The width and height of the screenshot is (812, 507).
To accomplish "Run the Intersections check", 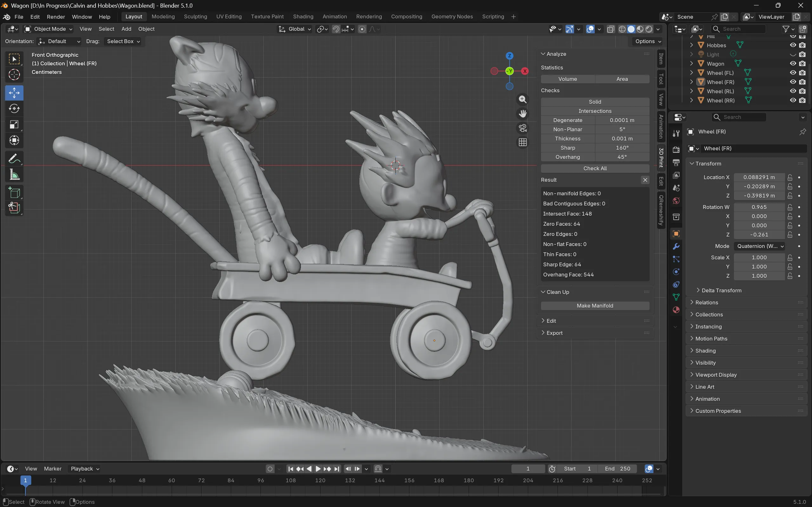I will point(595,111).
